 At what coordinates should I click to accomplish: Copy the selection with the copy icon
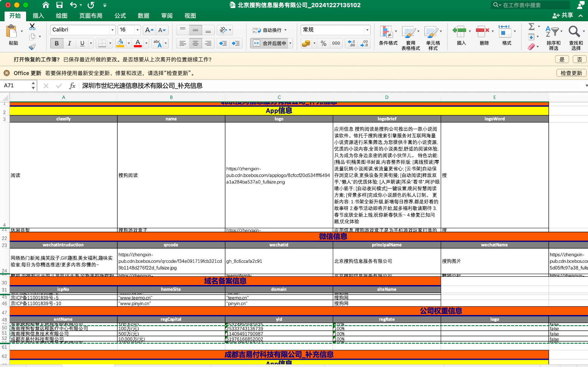pos(32,36)
